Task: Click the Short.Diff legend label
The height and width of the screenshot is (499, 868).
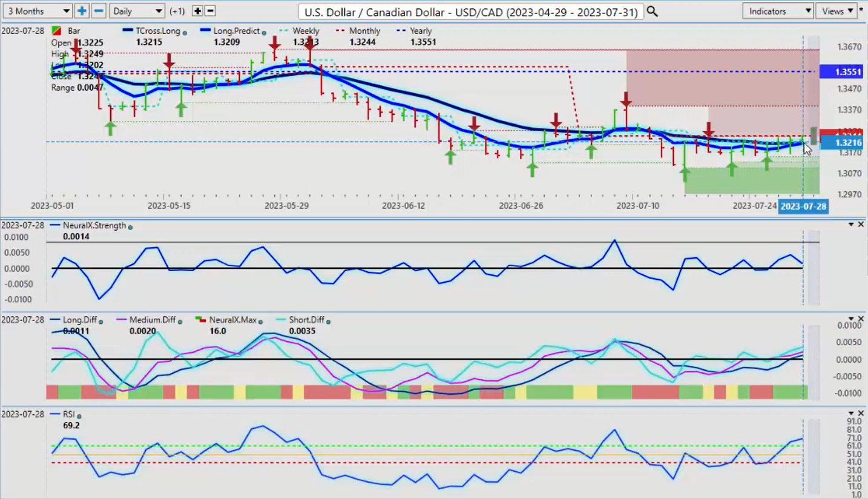Action: tap(307, 320)
